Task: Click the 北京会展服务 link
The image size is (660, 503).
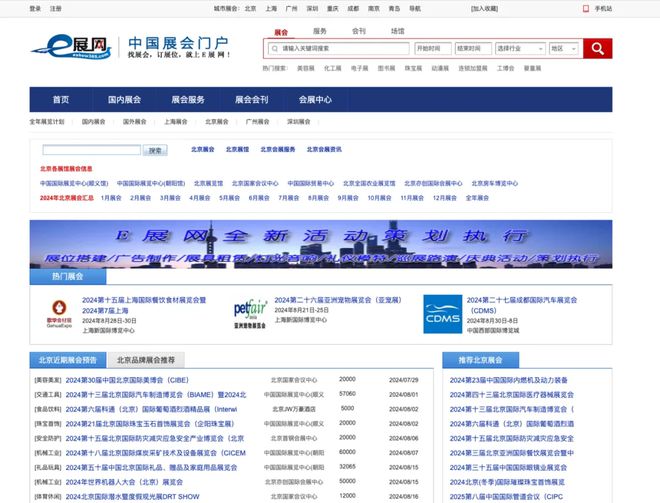Action: (278, 149)
